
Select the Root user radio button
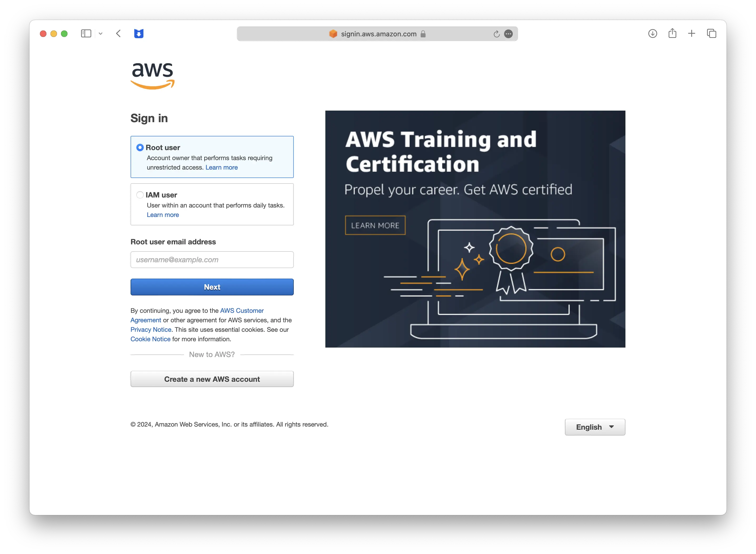pos(140,147)
